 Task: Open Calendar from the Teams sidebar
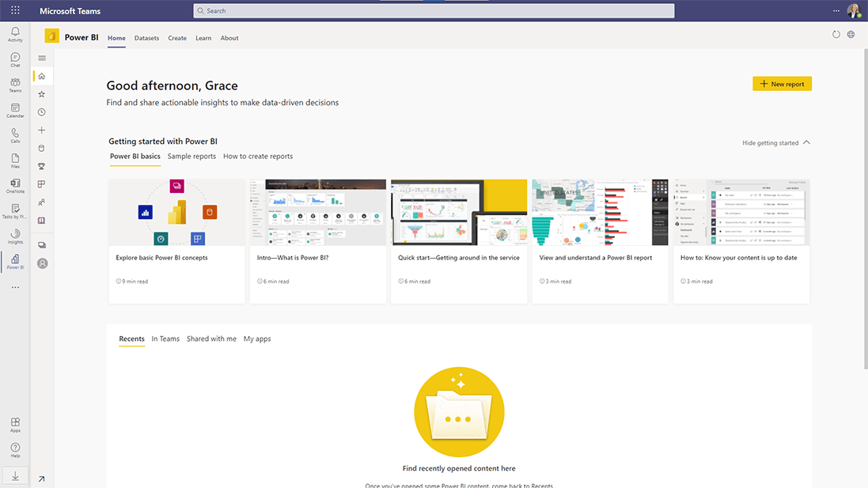14,109
